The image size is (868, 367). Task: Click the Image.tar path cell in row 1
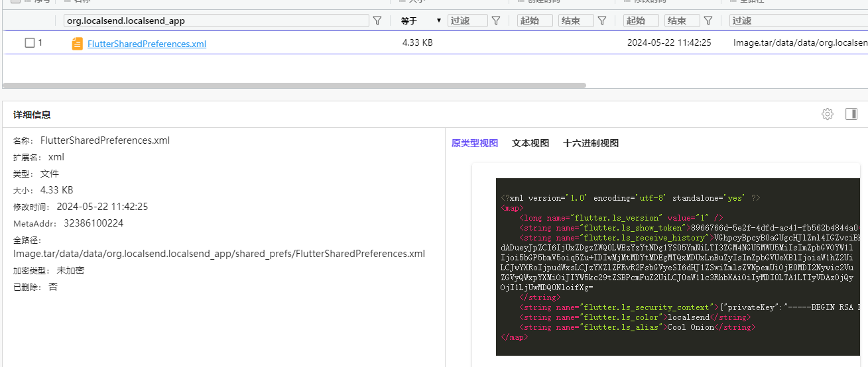pyautogui.click(x=800, y=42)
